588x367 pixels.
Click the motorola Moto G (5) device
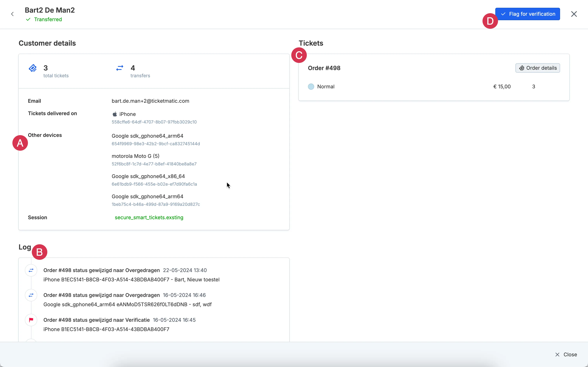click(x=136, y=156)
